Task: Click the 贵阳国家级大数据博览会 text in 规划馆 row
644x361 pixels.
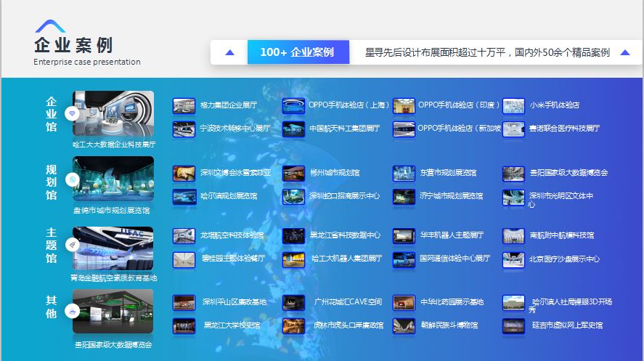Action: 568,173
